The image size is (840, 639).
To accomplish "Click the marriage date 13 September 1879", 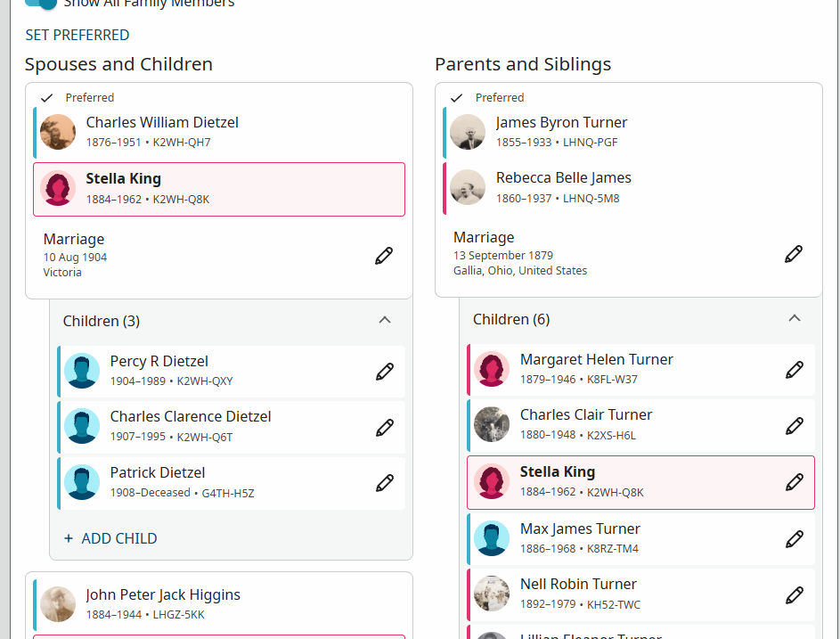I will (503, 256).
